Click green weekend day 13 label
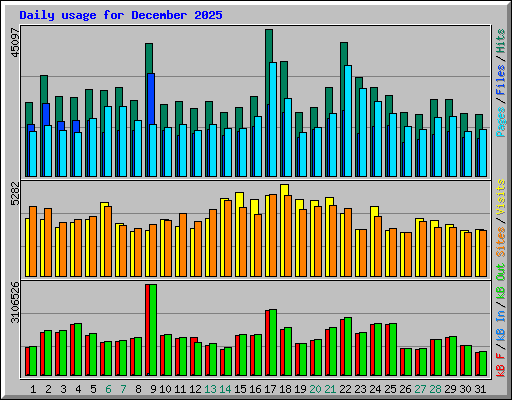 [x=210, y=389]
